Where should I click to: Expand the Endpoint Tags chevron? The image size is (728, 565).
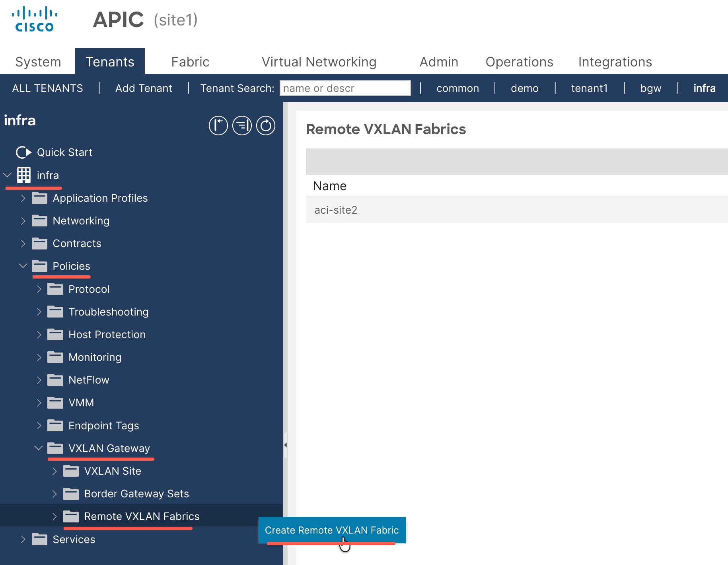click(39, 426)
